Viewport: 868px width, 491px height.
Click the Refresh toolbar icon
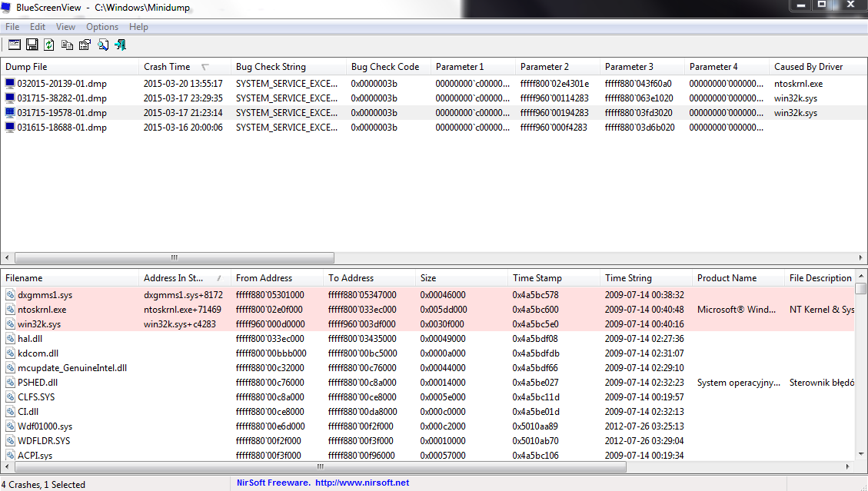pos(49,45)
